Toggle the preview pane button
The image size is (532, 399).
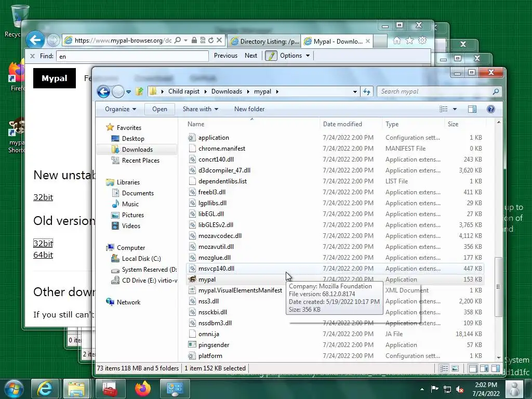[472, 109]
